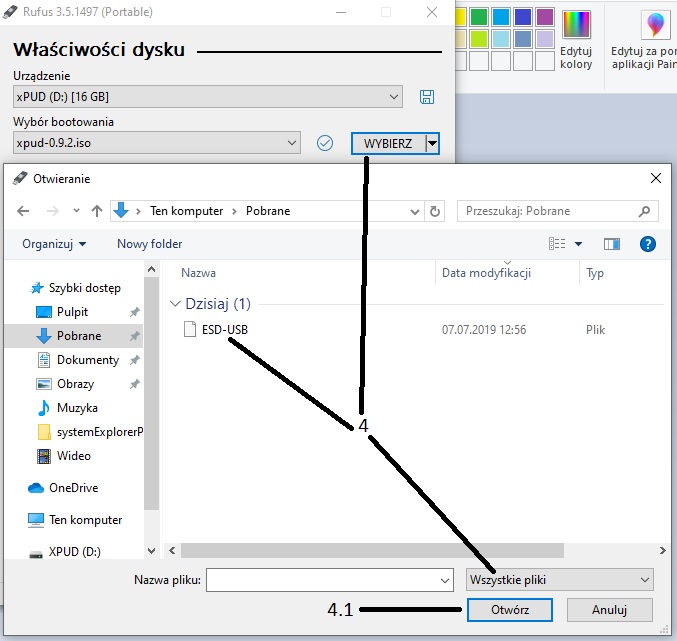Click the horizontal scrollbar right arrow
Screen dimensions: 677x641
[662, 550]
